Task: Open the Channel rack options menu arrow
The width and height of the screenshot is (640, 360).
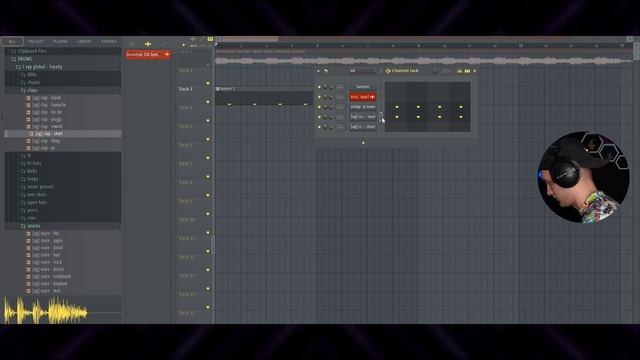Action: [x=318, y=71]
